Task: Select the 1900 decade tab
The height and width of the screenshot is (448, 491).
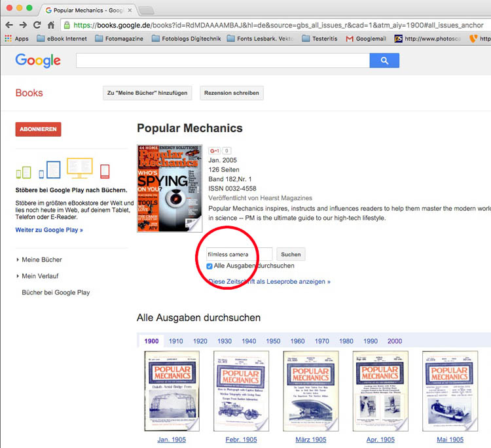Action: click(152, 341)
